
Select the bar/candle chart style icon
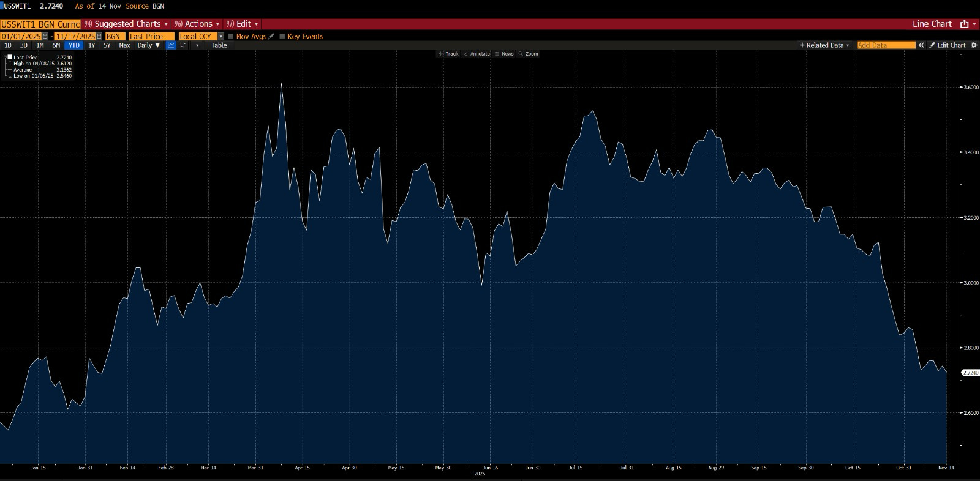[182, 45]
